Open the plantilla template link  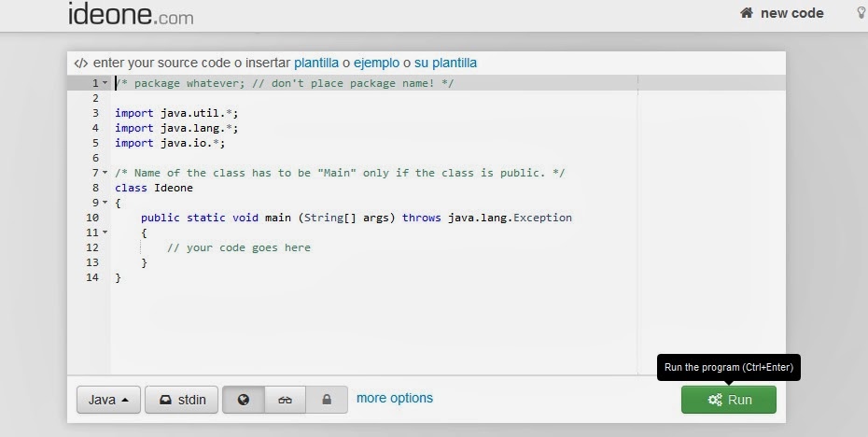point(316,63)
